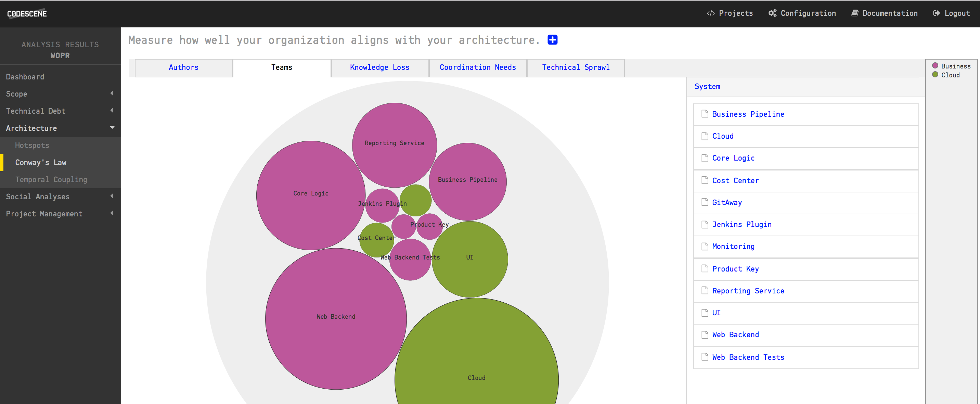This screenshot has height=404, width=980.
Task: Select Conway's Law in the sidebar
Action: tap(41, 163)
